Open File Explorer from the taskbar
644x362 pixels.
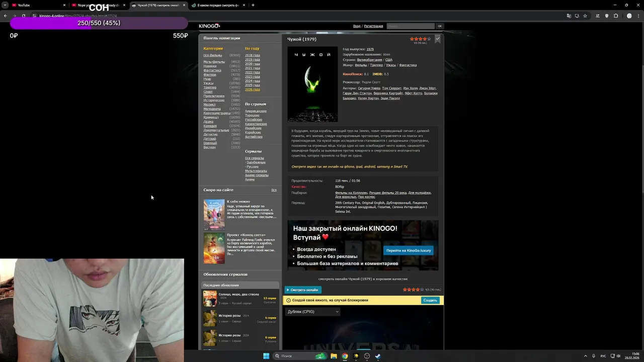point(334,356)
